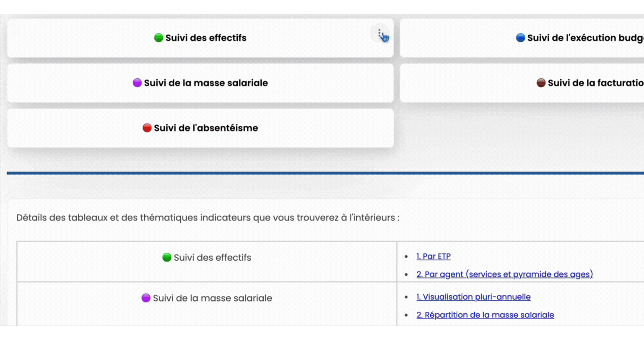Click the brown dot icon on facturation card
Screen dimensions: 644x362
pyautogui.click(x=541, y=83)
